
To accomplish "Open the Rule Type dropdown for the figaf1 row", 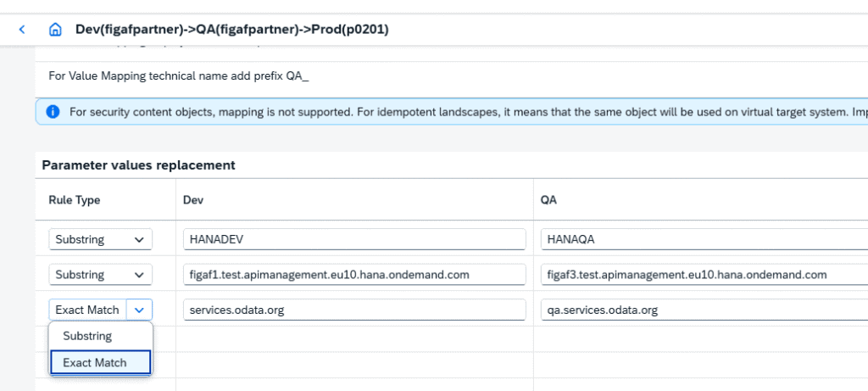I will pyautogui.click(x=100, y=275).
